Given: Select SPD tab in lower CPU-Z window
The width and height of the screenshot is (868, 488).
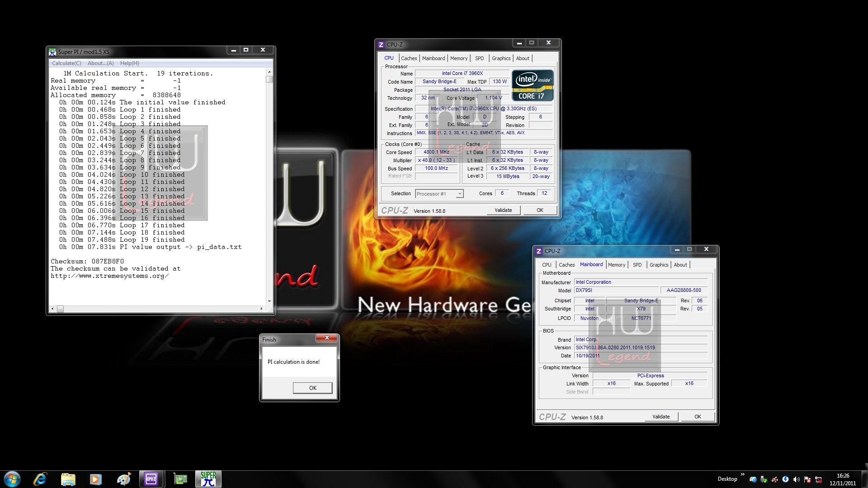Looking at the screenshot, I should click(x=637, y=265).
